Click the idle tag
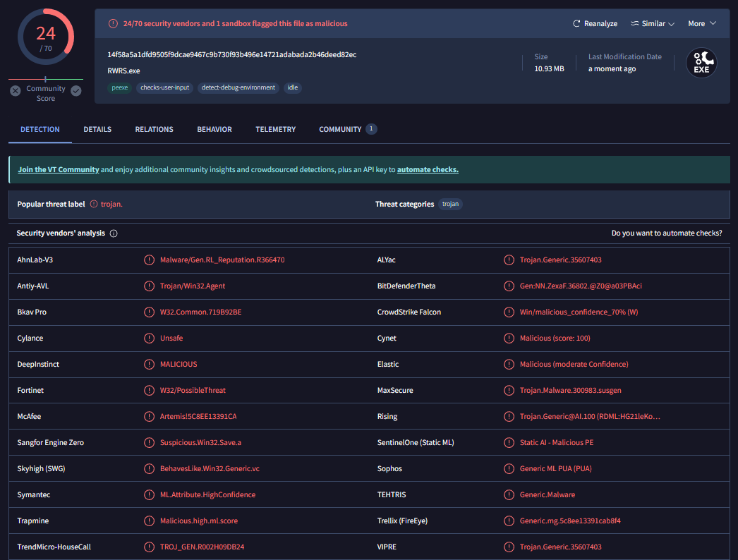Viewport: 738px width, 560px height. coord(293,87)
